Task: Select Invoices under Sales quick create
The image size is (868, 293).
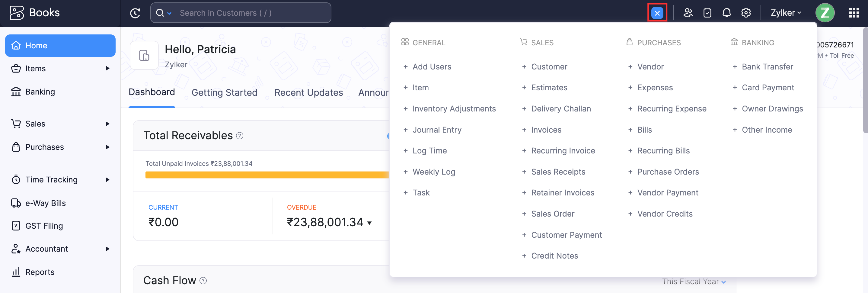Action: 546,130
